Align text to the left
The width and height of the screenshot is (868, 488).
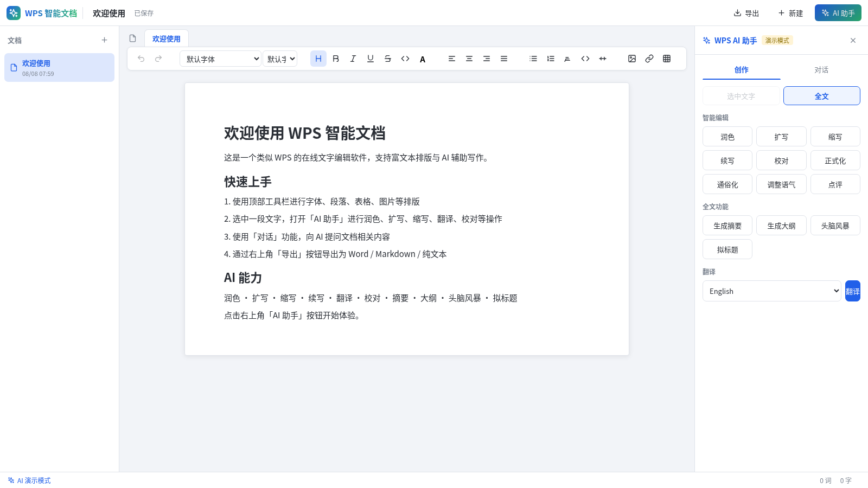coord(452,59)
